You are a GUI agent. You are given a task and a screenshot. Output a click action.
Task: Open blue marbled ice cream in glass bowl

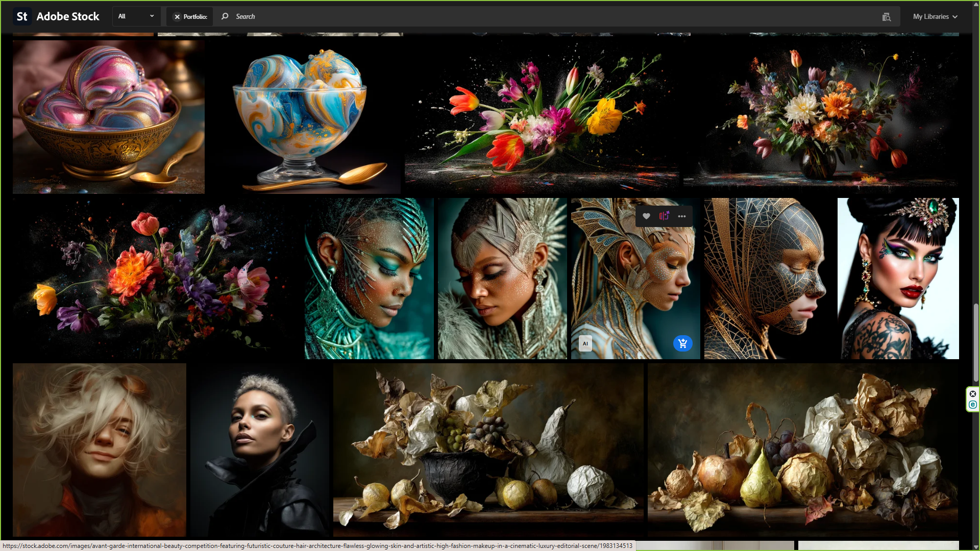point(305,117)
